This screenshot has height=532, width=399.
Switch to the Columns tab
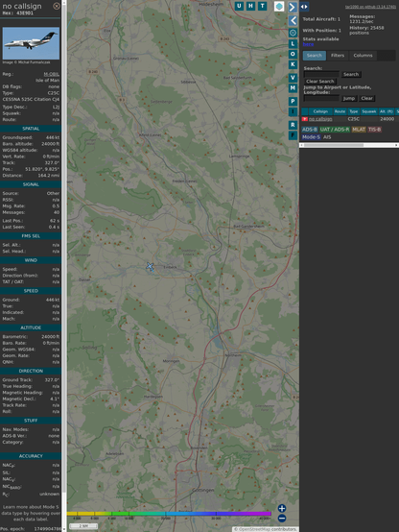363,56
